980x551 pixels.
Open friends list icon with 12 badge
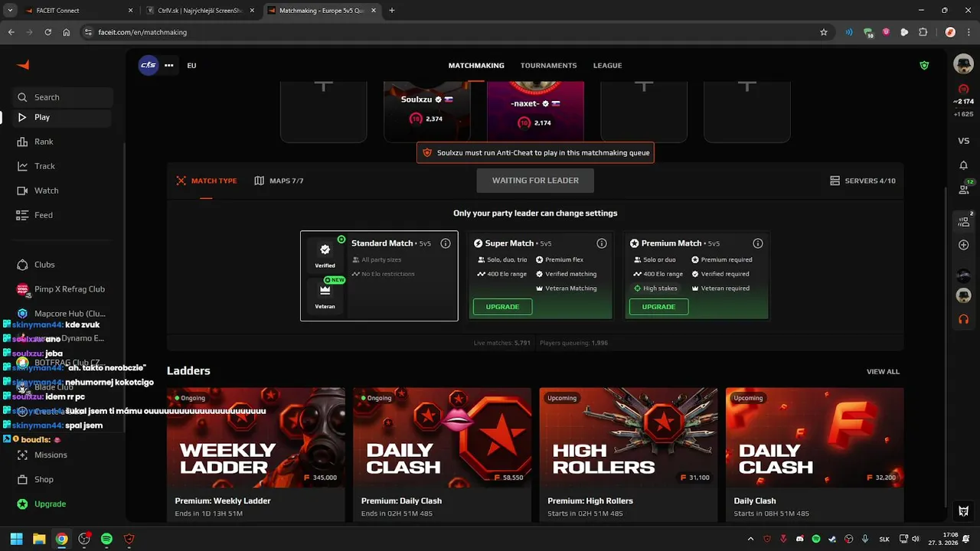click(x=964, y=191)
